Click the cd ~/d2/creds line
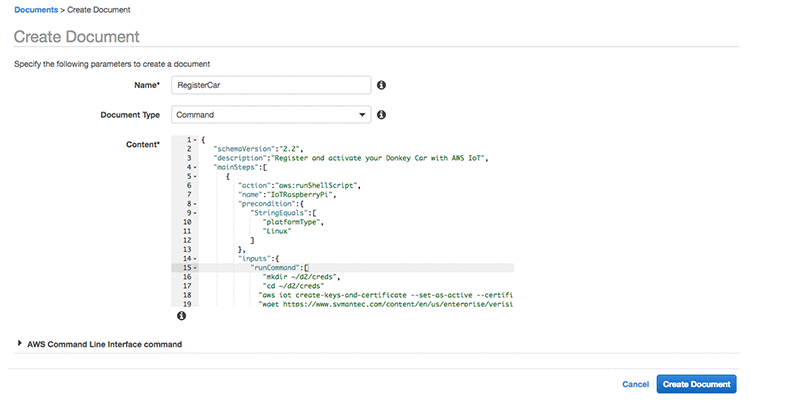The width and height of the screenshot is (800, 416). pos(293,286)
